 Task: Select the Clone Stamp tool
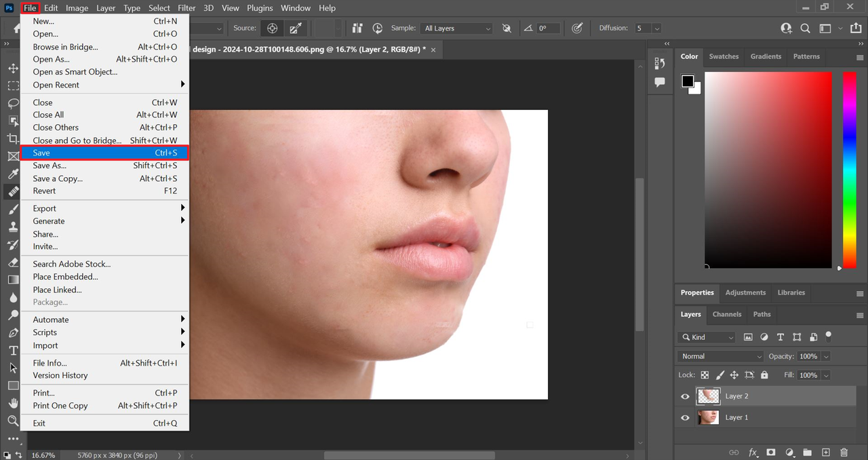pyautogui.click(x=13, y=227)
